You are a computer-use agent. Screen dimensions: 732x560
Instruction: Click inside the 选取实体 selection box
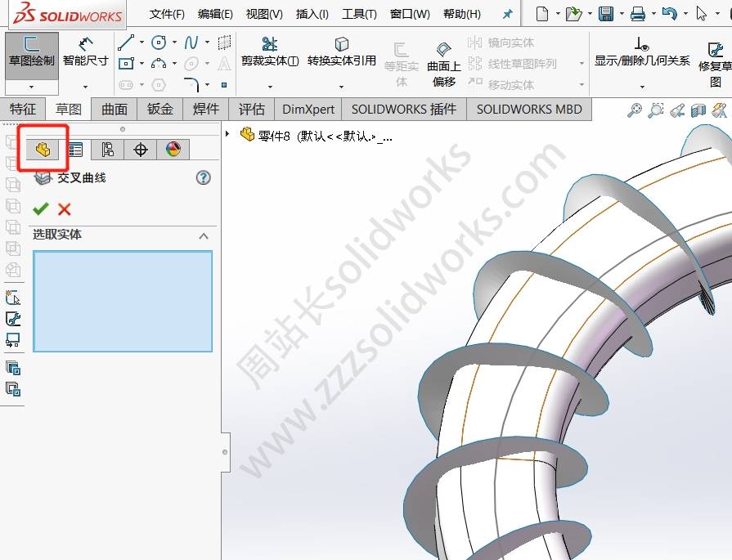click(x=123, y=301)
